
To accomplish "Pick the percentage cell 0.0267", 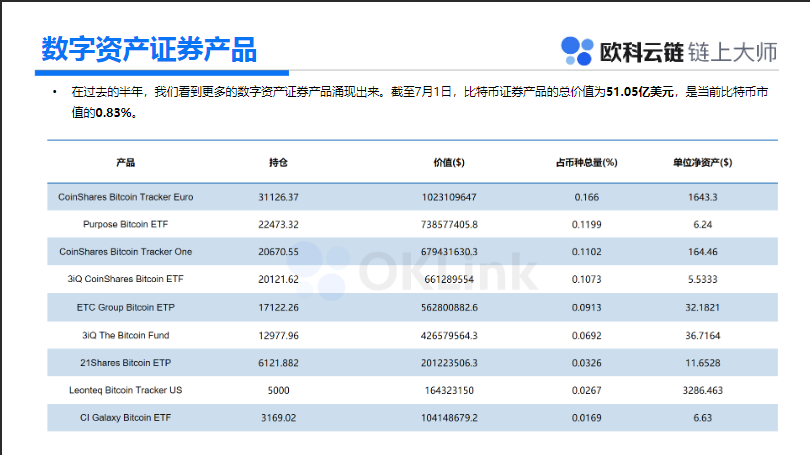I will pos(586,390).
